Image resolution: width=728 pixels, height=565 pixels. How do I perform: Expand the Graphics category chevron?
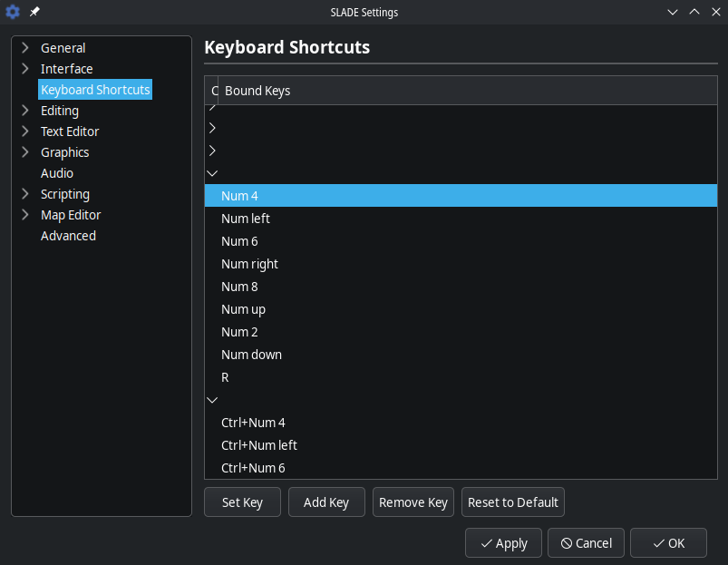click(25, 152)
